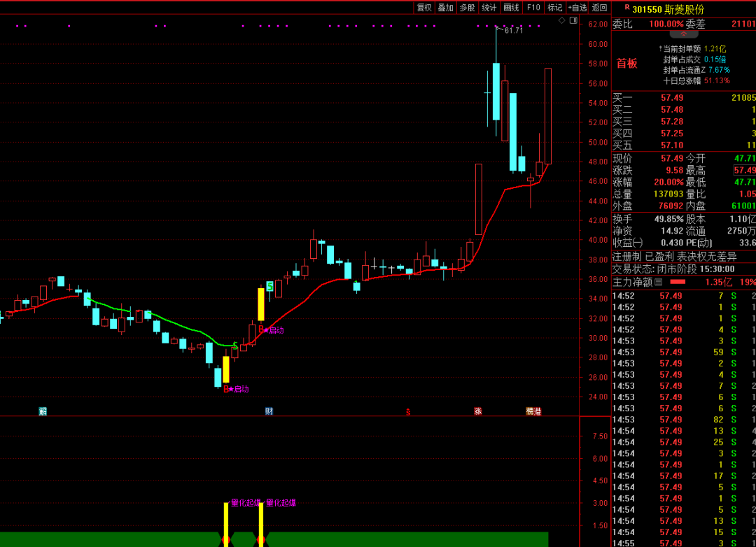This screenshot has height=547, width=756.
Task: Collapse the limit-up info panel chevron
Action: 684,34
